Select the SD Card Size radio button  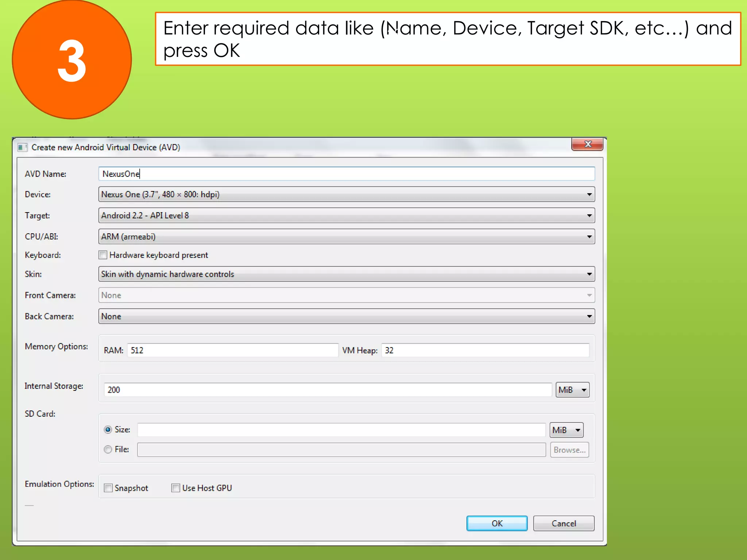(108, 430)
